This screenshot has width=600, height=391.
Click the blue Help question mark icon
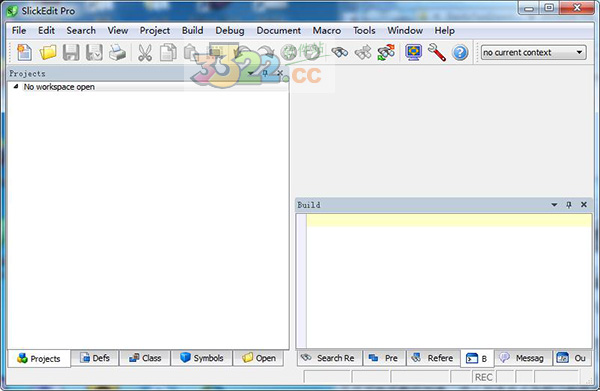[460, 52]
